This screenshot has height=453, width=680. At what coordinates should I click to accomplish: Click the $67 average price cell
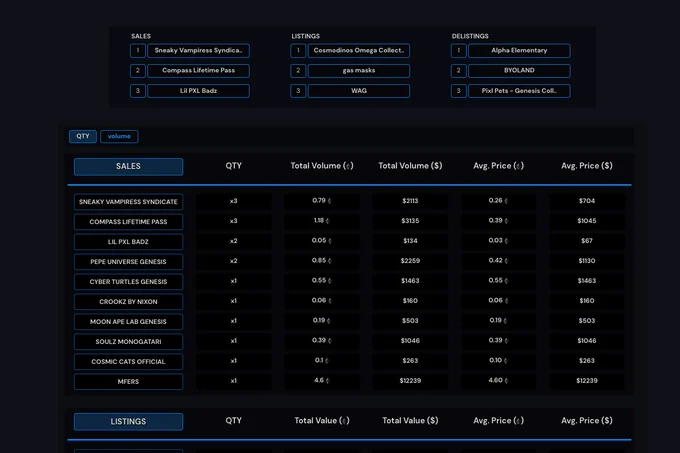pyautogui.click(x=587, y=241)
